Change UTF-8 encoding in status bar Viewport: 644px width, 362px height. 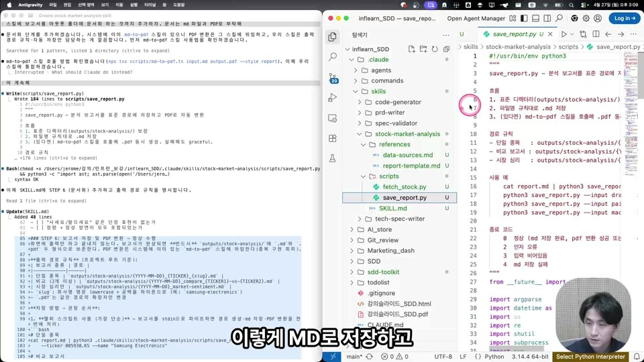click(443, 357)
